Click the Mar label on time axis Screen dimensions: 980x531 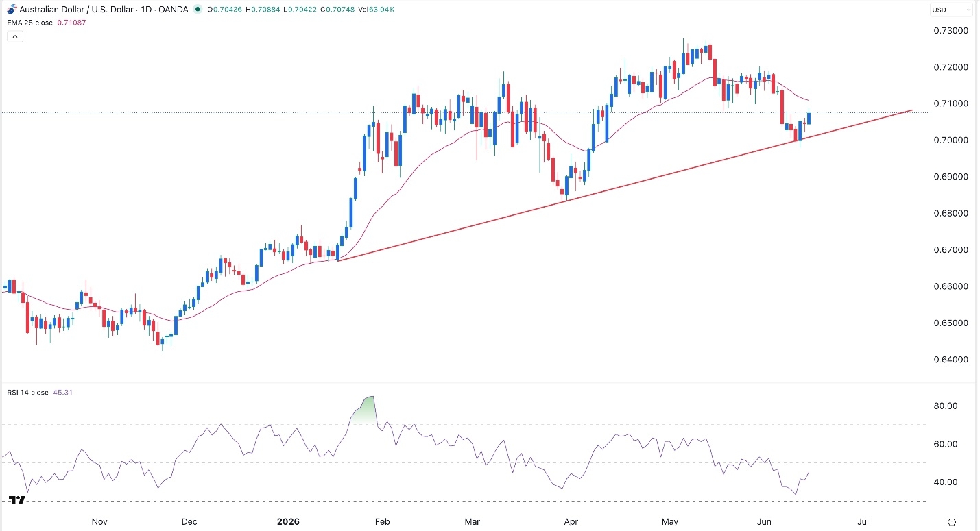(x=472, y=522)
